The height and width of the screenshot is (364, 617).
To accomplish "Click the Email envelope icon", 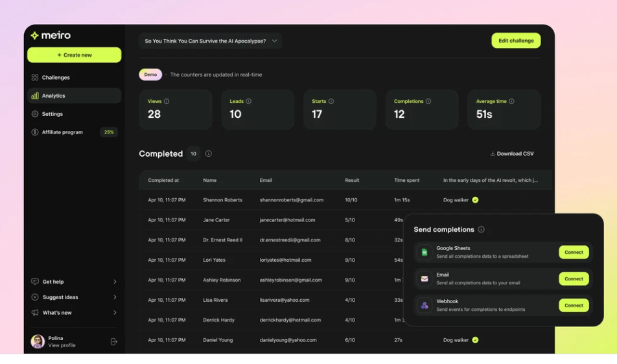I will [425, 279].
